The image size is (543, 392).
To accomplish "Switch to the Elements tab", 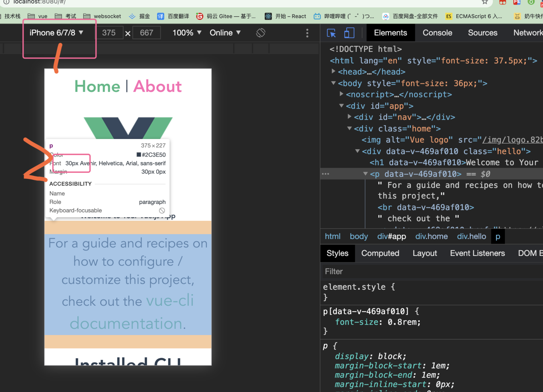I will 390,33.
